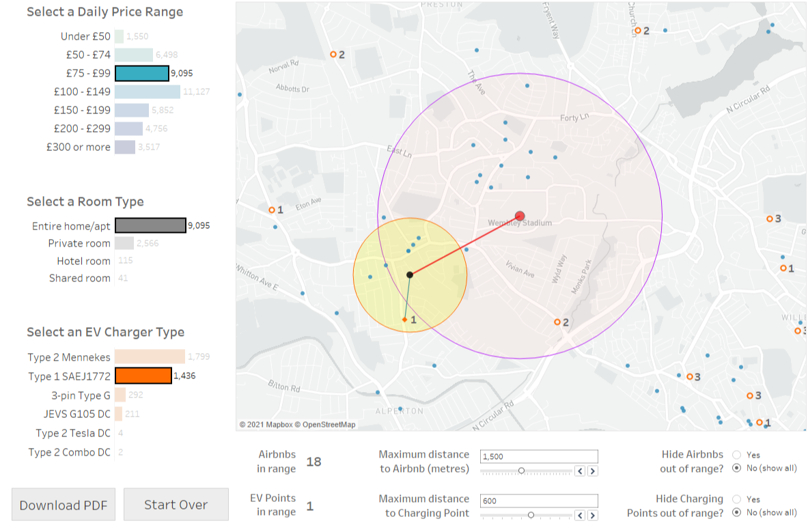Viewport: 808px width, 532px height.
Task: Select the £100 - £149 price range bar
Action: coord(147,92)
